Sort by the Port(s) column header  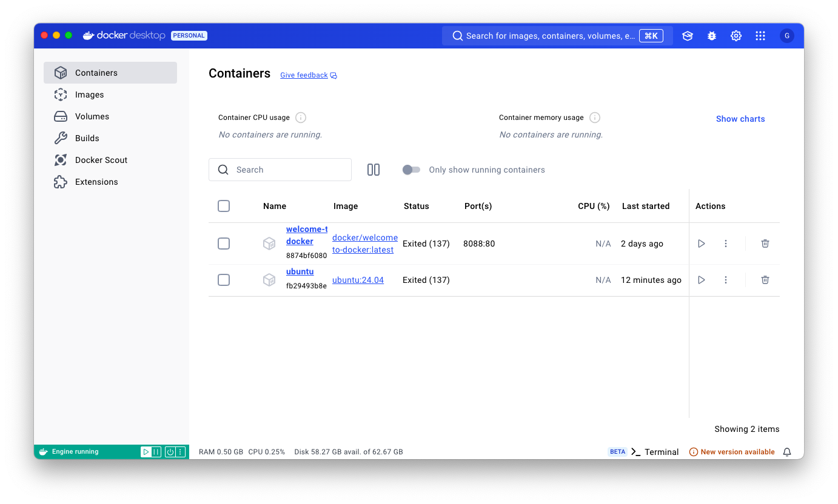click(478, 206)
